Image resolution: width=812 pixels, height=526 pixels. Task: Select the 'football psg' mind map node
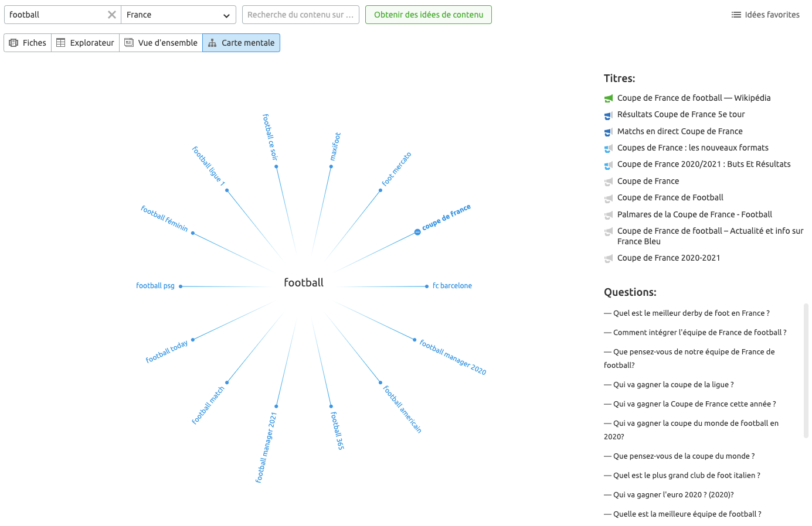pyautogui.click(x=155, y=285)
